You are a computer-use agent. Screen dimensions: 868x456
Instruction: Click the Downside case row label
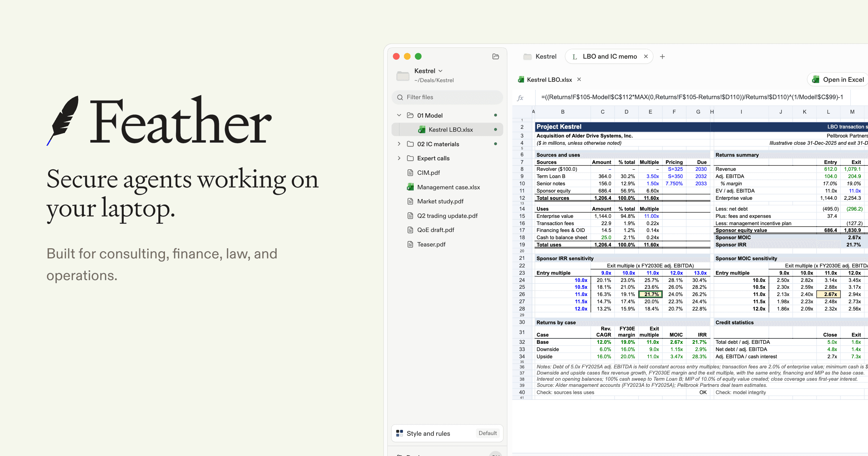[548, 349]
